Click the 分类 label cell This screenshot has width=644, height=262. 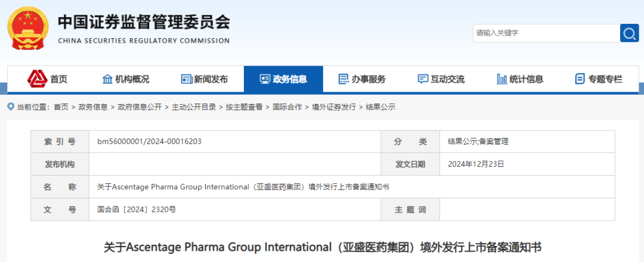tap(410, 142)
